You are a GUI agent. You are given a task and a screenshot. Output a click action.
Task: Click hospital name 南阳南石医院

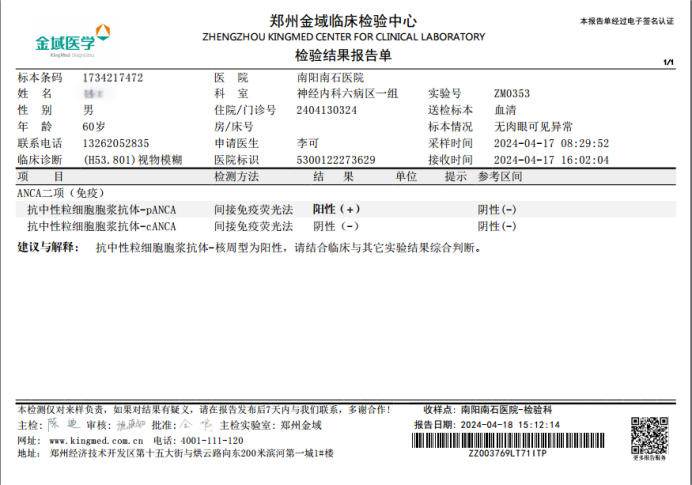(x=330, y=78)
